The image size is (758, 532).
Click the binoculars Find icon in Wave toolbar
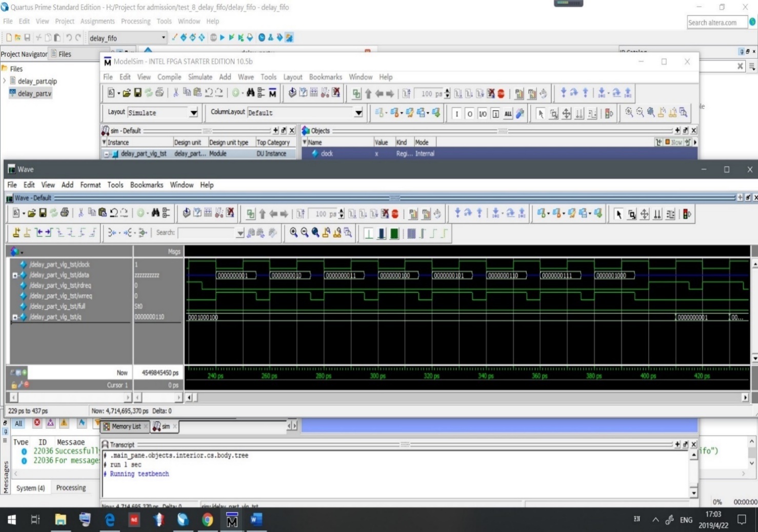coord(155,213)
